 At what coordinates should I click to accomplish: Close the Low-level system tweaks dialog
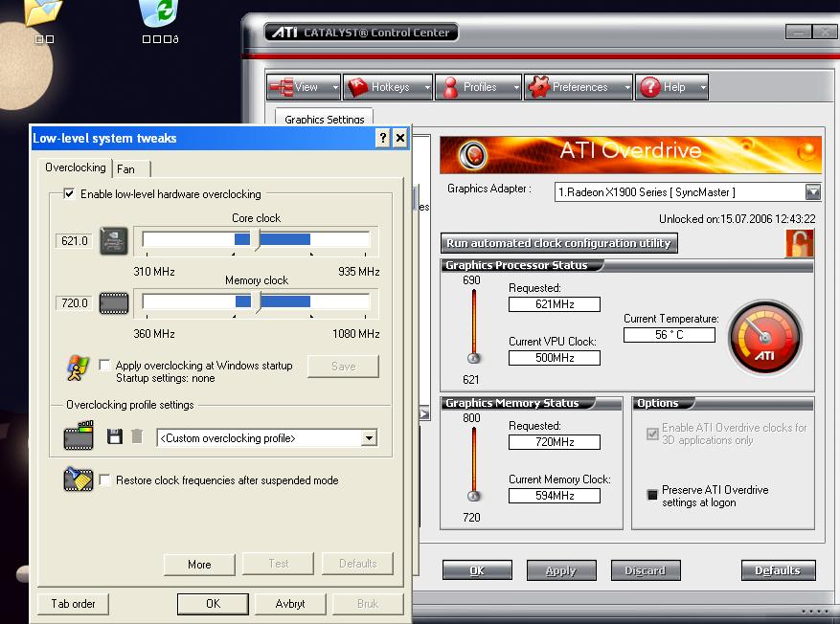coord(399,138)
